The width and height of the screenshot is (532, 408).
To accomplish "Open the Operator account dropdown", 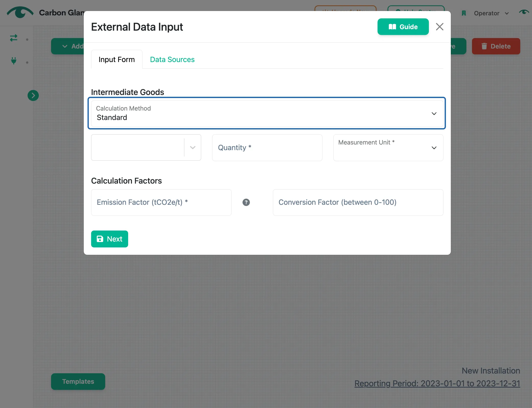I will coord(491,13).
